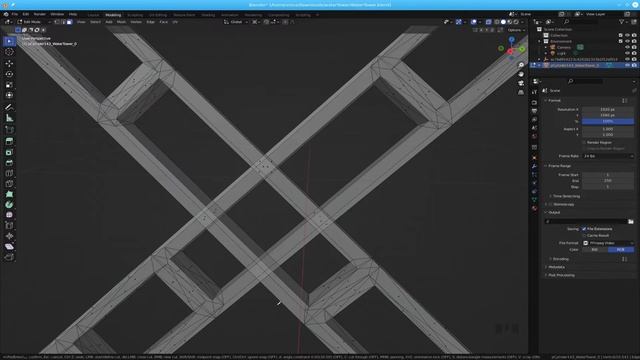Select the Shear tool
Image resolution: width=640 pixels, height=360 pixels.
coord(9,247)
